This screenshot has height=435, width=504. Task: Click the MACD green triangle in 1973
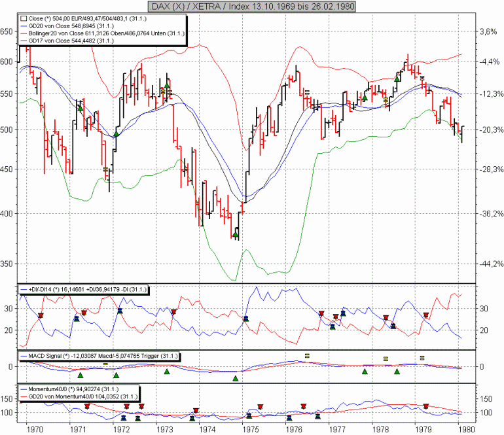click(167, 372)
